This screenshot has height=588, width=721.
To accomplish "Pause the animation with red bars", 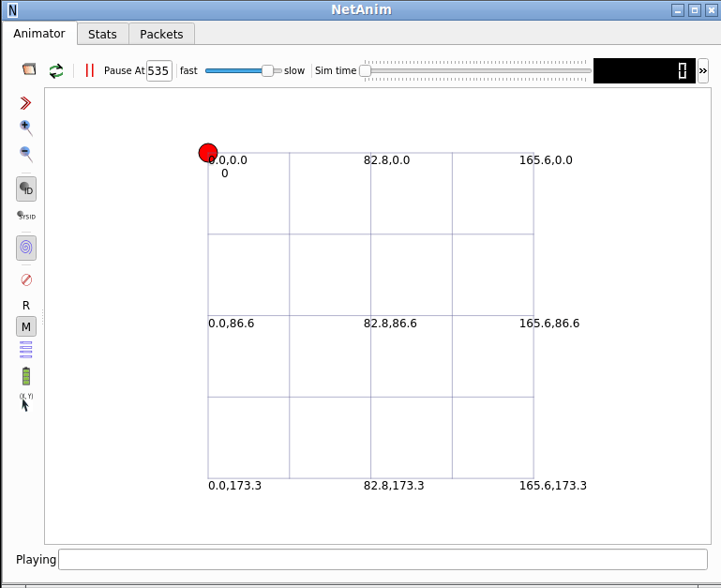I will tap(90, 70).
